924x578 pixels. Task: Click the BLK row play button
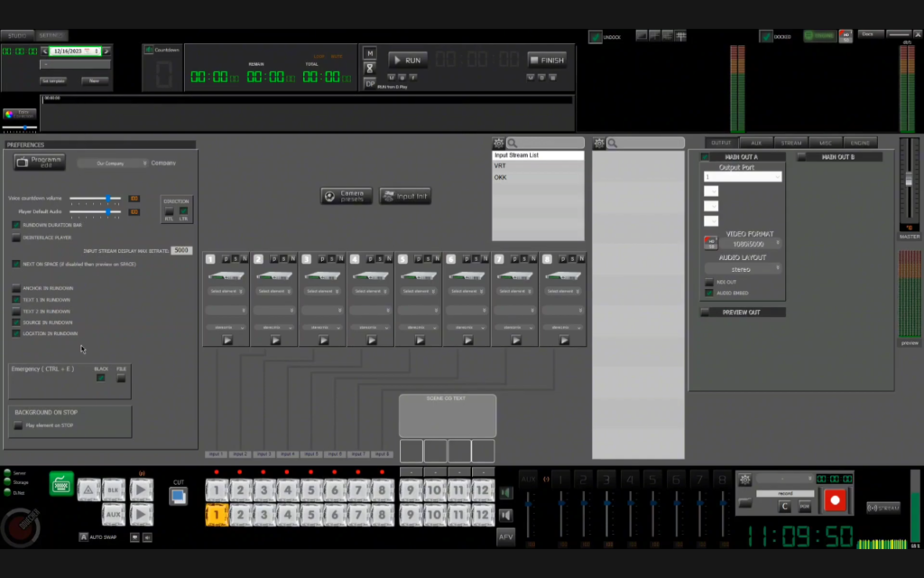point(141,490)
